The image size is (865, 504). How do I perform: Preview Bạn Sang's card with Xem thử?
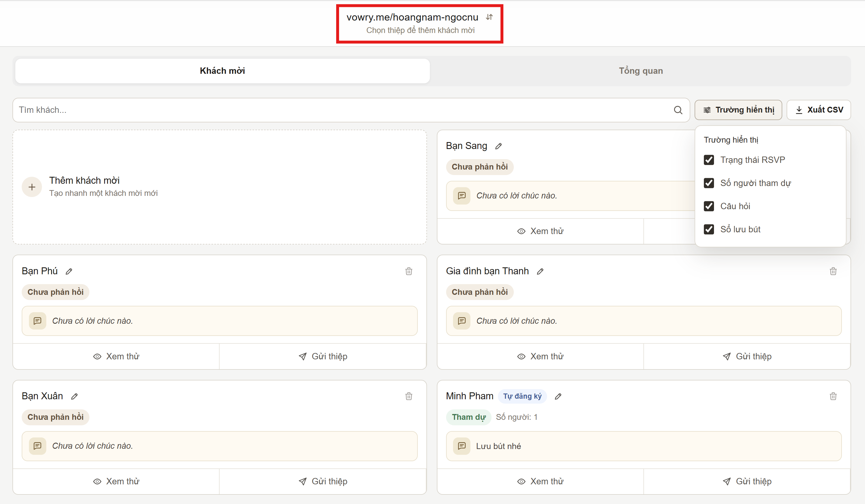(x=540, y=231)
